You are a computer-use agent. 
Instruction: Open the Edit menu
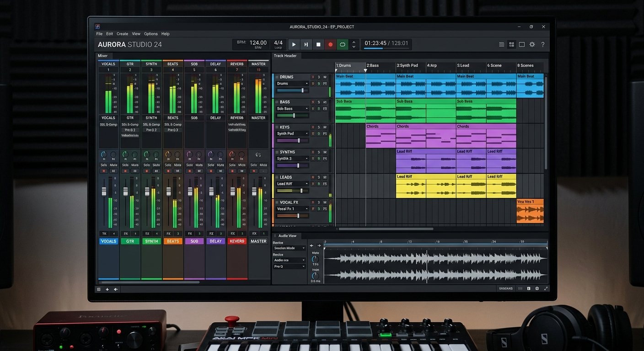click(110, 34)
